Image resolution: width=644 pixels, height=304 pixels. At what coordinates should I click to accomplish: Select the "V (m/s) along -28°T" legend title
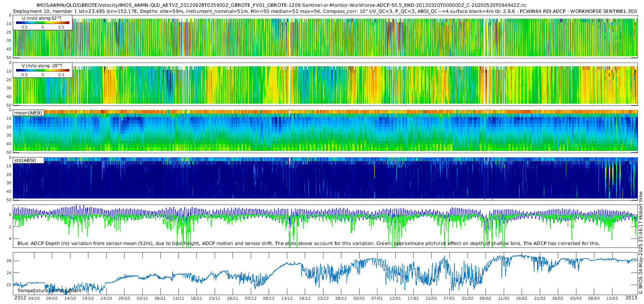(x=42, y=66)
